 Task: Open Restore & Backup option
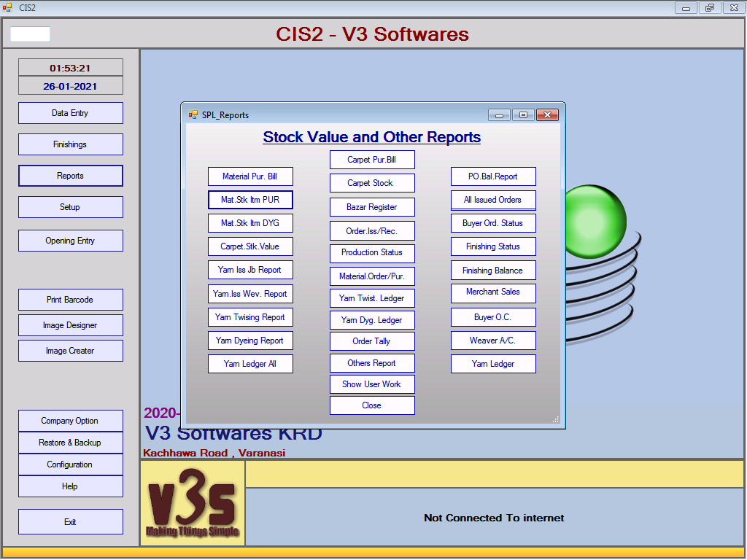(x=71, y=443)
